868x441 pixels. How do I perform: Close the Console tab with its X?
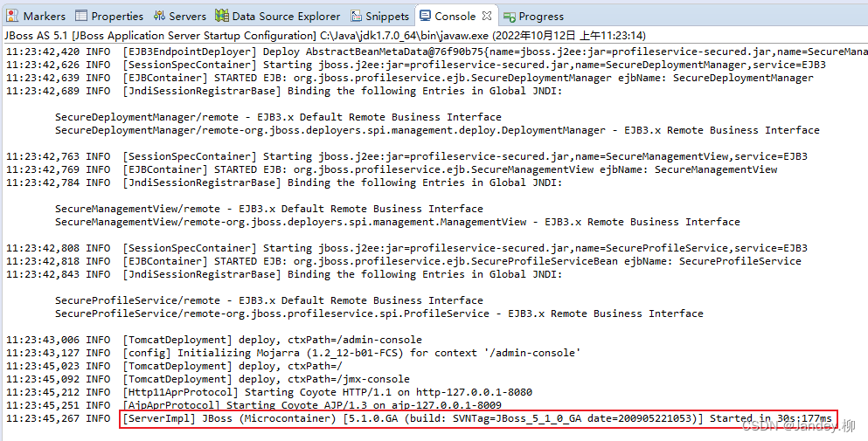(x=487, y=16)
